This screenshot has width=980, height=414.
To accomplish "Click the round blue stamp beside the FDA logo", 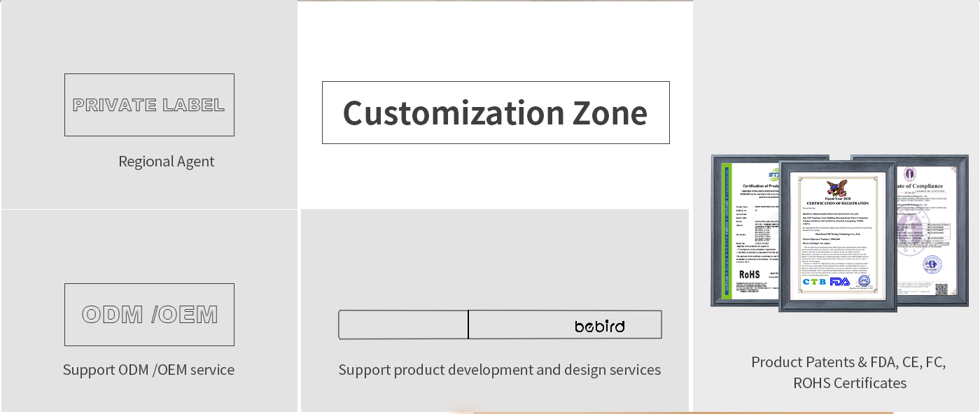I will 864,281.
